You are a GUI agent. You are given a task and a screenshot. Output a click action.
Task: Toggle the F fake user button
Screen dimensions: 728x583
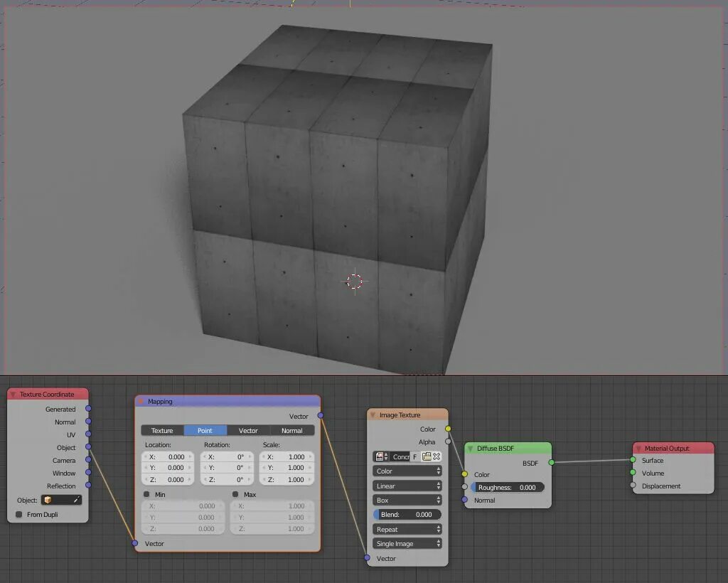pos(415,456)
